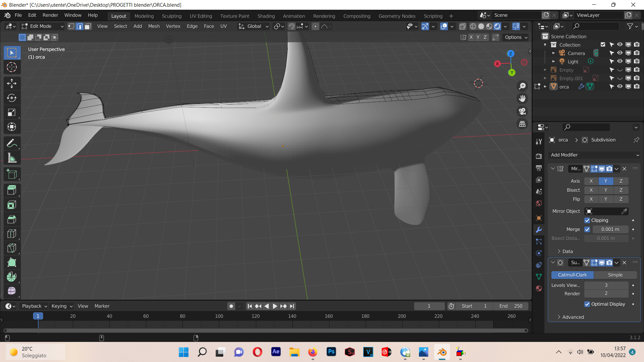Viewport: 644px width, 362px height.
Task: Switch perspective/orthographic with grid icon
Action: tap(522, 124)
